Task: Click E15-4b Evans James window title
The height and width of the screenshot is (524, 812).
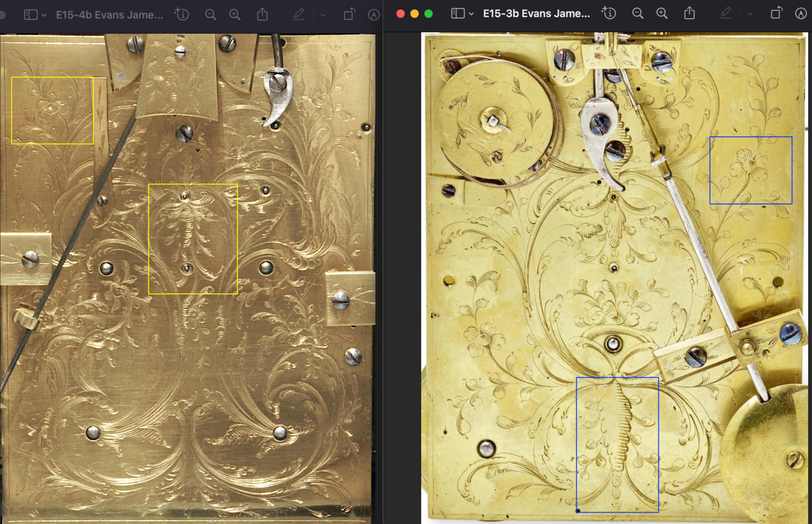Action: pyautogui.click(x=110, y=15)
